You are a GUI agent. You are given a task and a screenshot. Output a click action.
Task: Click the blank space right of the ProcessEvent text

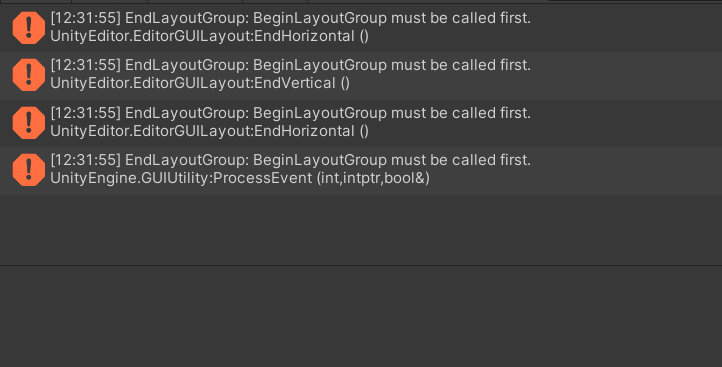tap(576, 178)
